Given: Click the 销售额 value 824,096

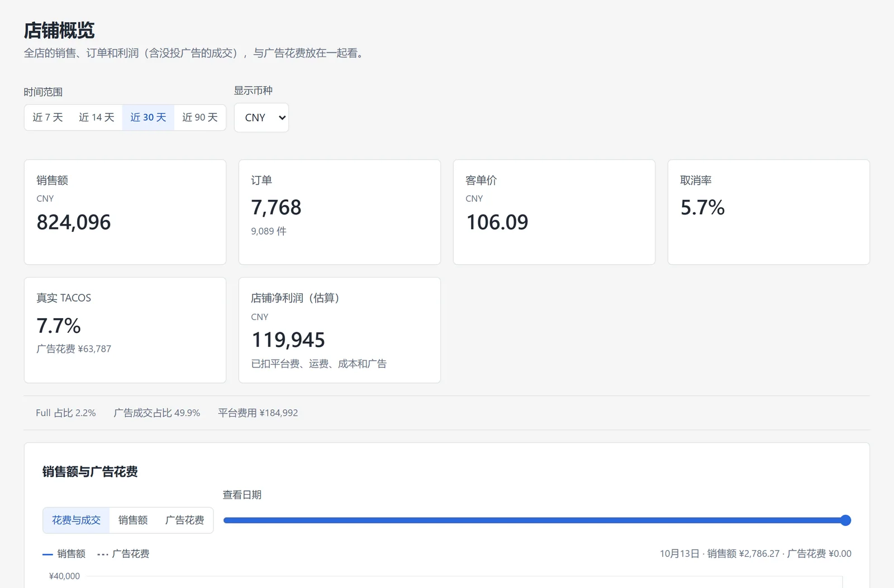Looking at the screenshot, I should tap(74, 222).
